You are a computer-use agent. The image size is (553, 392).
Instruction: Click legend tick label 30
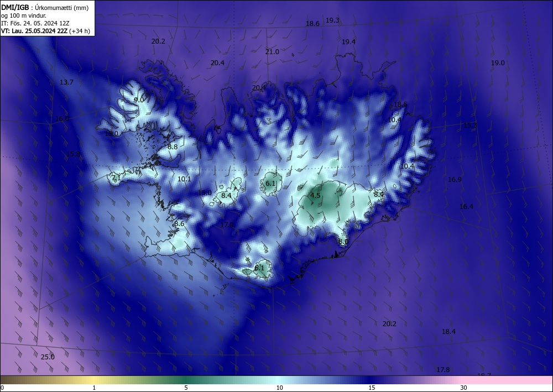coord(464,388)
